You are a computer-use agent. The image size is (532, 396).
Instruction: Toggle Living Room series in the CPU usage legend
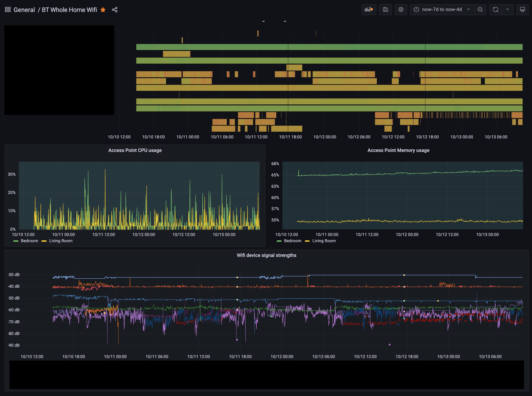point(61,241)
